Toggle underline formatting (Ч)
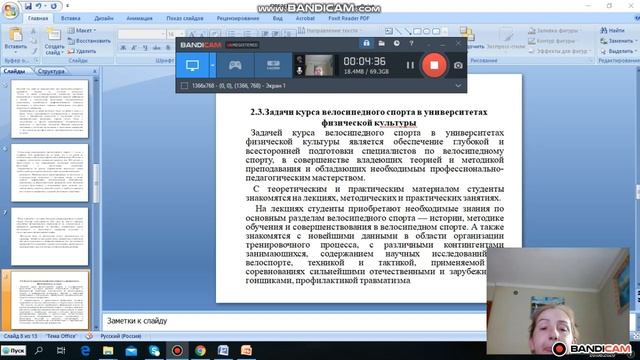The width and height of the screenshot is (640, 360). click(x=145, y=48)
